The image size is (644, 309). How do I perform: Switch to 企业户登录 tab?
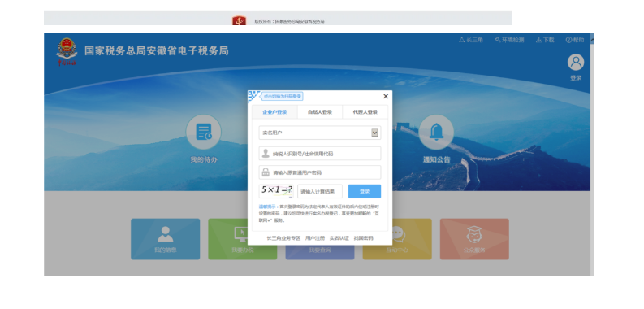tap(274, 112)
